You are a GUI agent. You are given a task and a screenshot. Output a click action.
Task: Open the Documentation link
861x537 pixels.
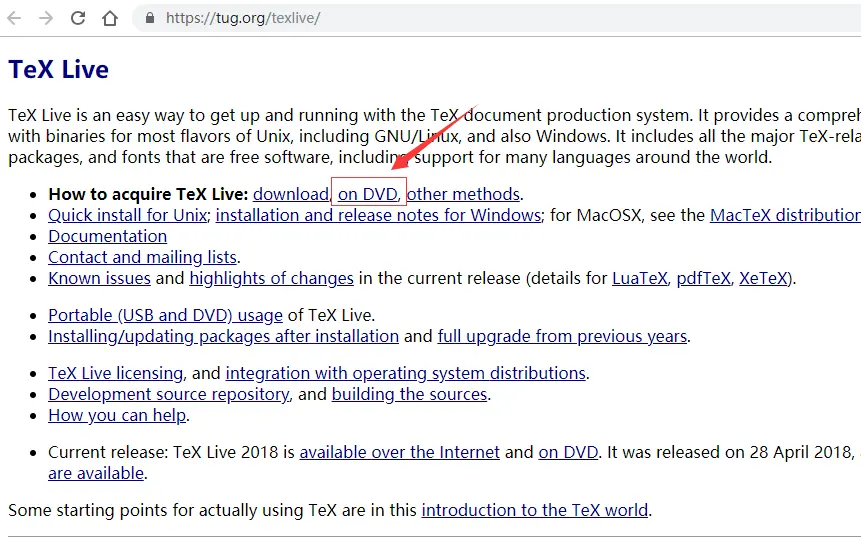point(108,236)
